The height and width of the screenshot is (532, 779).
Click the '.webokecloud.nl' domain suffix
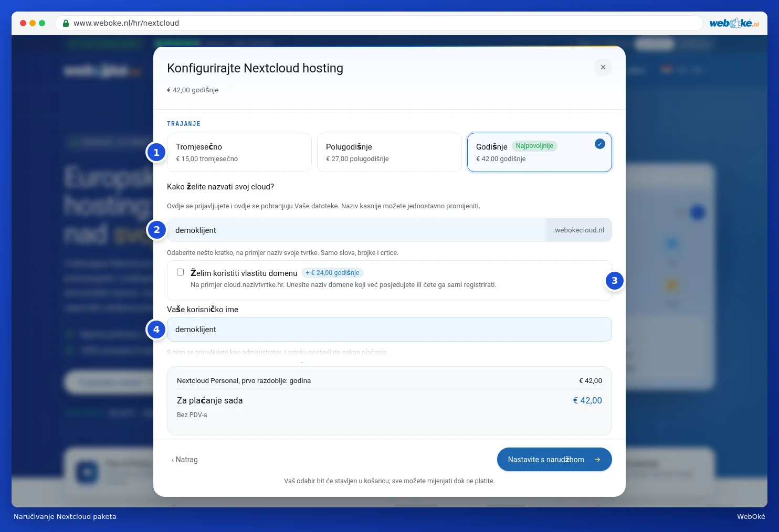579,230
